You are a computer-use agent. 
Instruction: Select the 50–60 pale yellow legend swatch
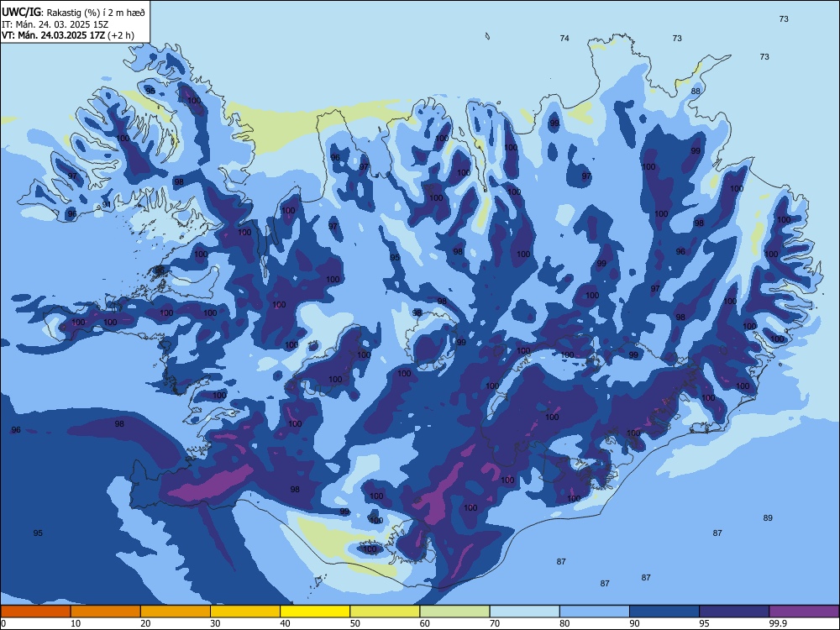click(385, 612)
